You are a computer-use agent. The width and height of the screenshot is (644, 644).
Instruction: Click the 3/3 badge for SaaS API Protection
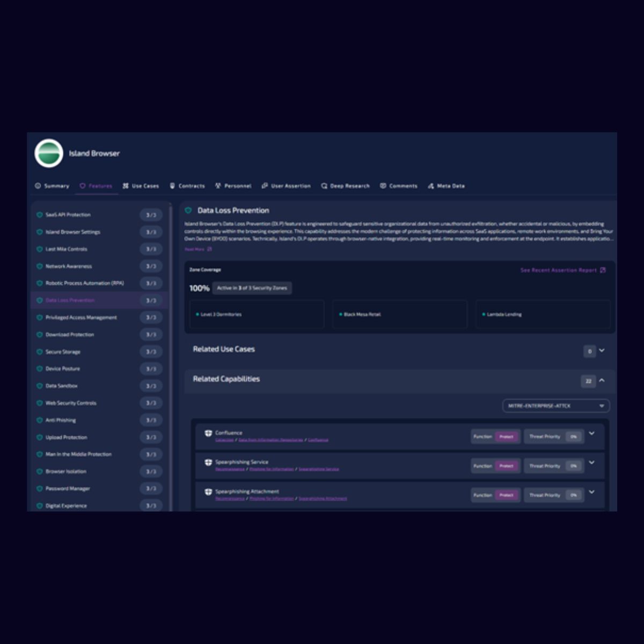pos(151,215)
